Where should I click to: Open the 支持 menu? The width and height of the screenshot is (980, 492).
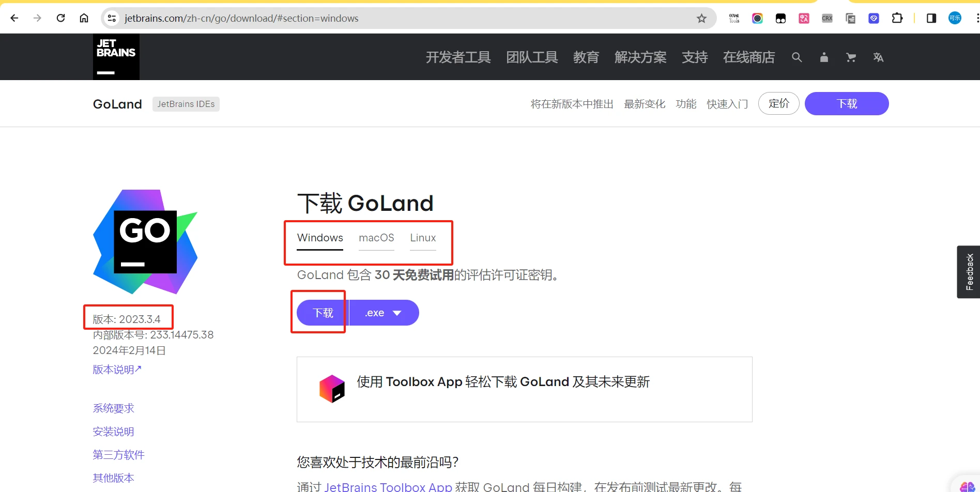point(695,57)
